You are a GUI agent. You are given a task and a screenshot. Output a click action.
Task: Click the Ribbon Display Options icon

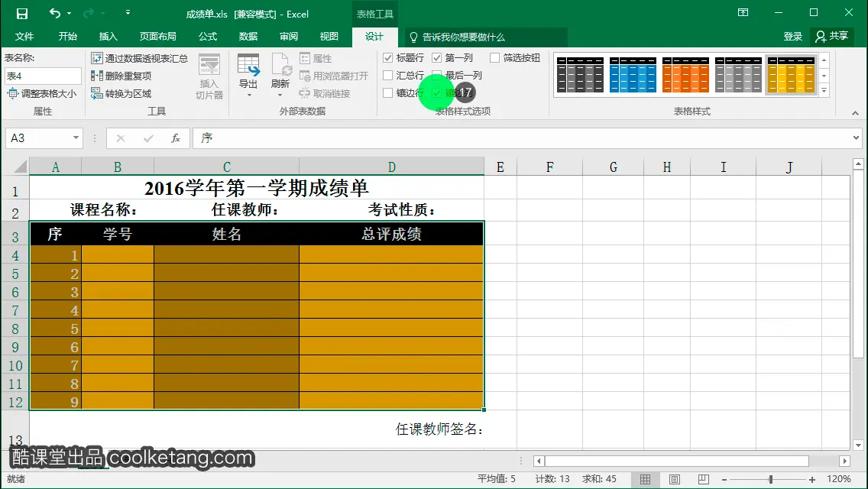click(x=743, y=13)
